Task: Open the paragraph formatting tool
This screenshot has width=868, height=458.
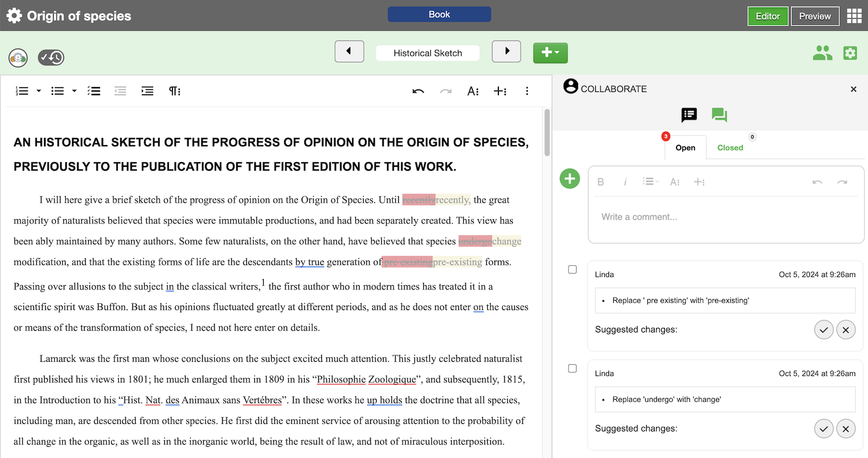Action: point(174,91)
